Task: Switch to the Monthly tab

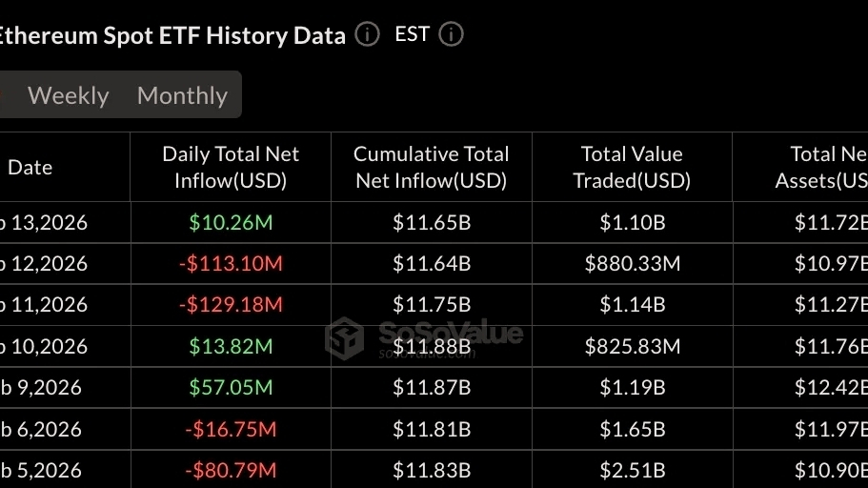Action: [182, 95]
